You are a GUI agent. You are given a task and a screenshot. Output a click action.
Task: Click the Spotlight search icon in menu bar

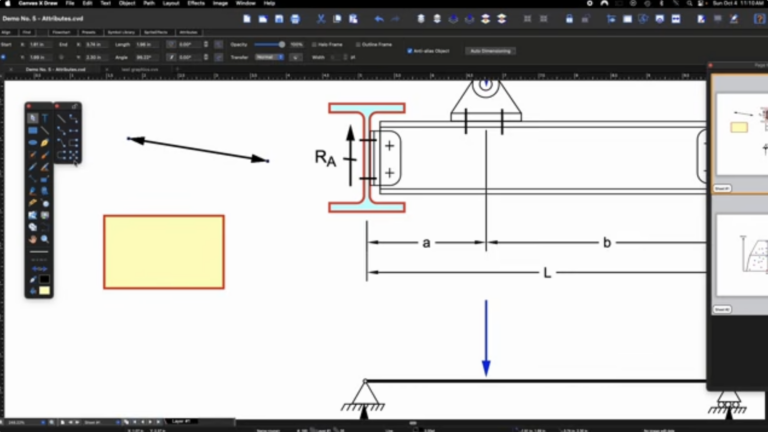[689, 3]
